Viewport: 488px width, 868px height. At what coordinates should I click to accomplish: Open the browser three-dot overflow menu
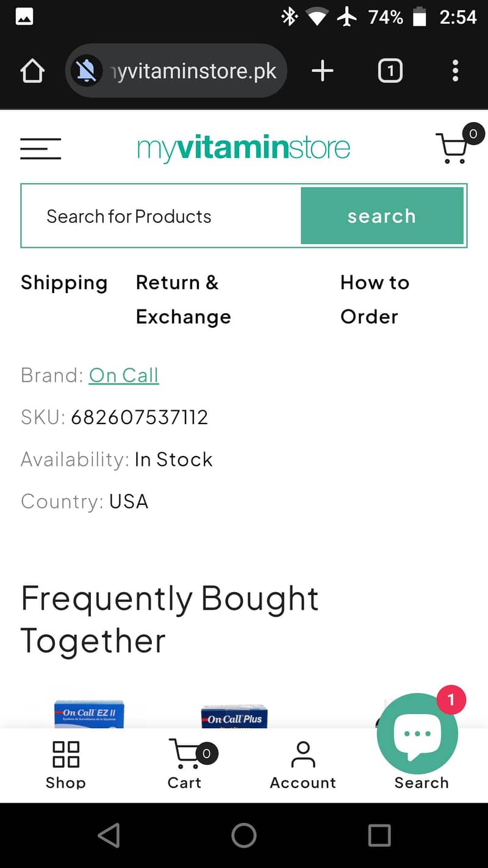point(455,71)
